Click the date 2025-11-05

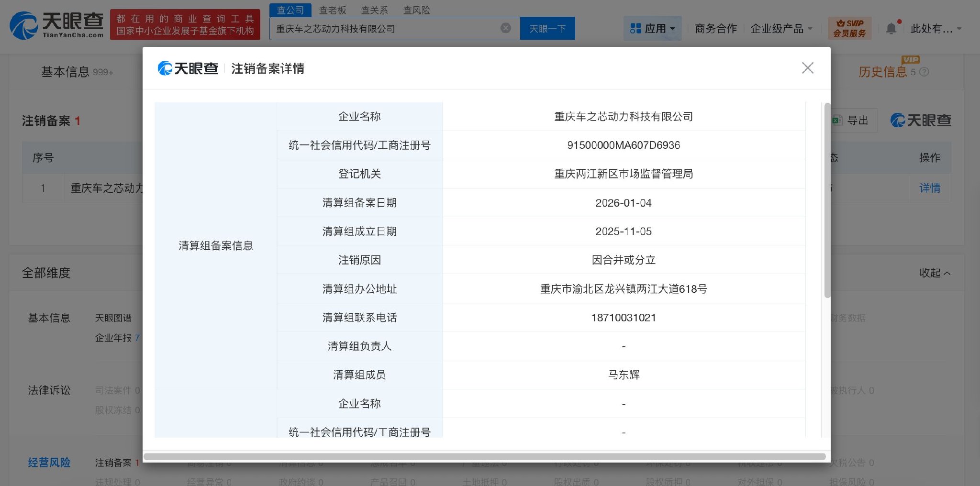pos(624,232)
